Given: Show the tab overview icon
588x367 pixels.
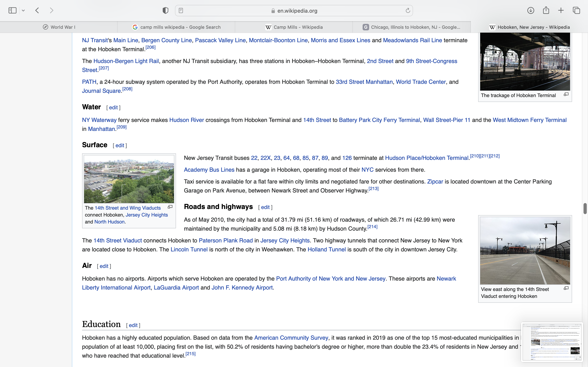Looking at the screenshot, I should (576, 10).
